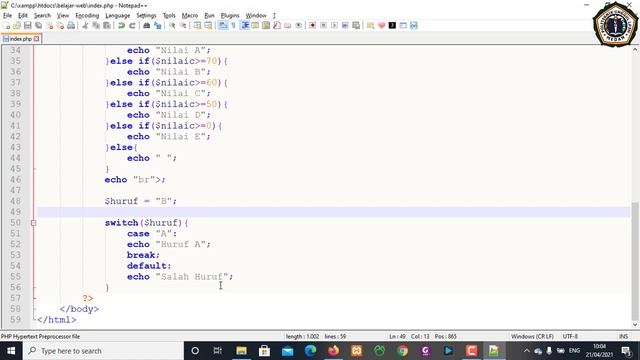This screenshot has width=640, height=360.
Task: Open the Windows Start menu
Action: [11, 351]
